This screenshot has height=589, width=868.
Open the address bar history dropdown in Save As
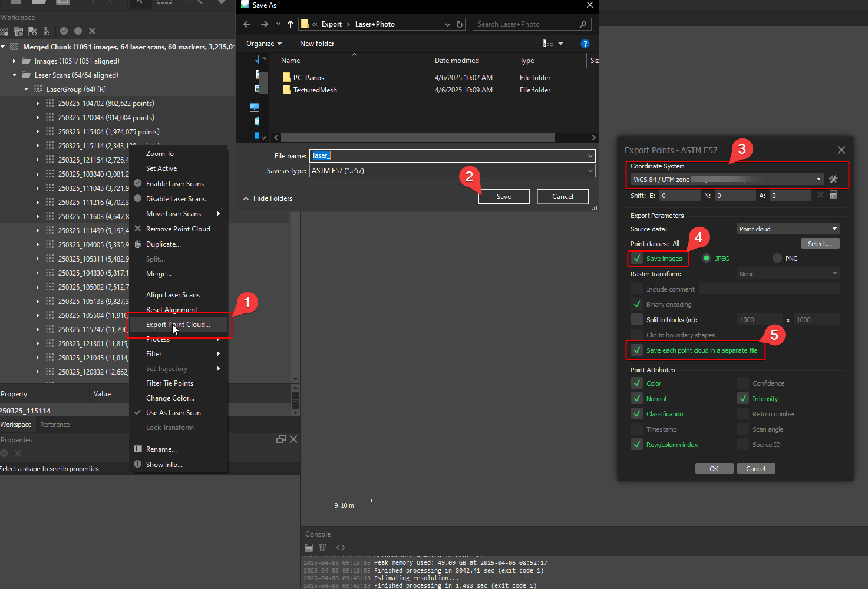(448, 24)
